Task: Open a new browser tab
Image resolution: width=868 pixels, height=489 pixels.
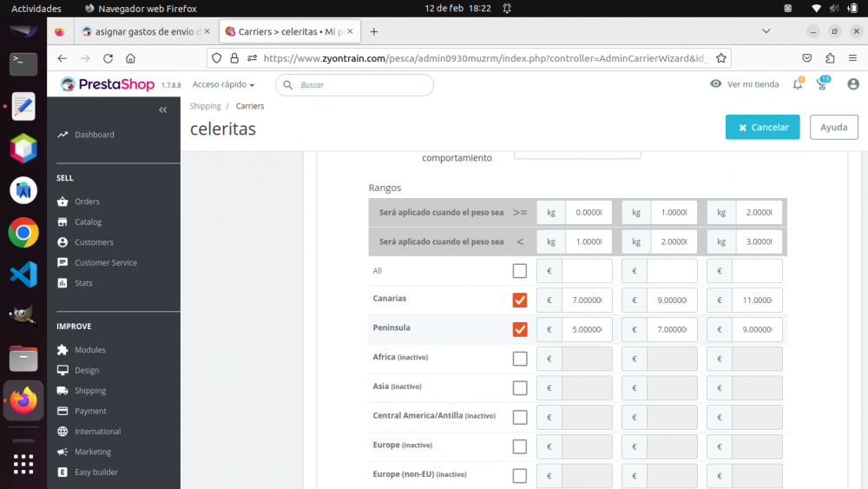Action: (x=373, y=31)
